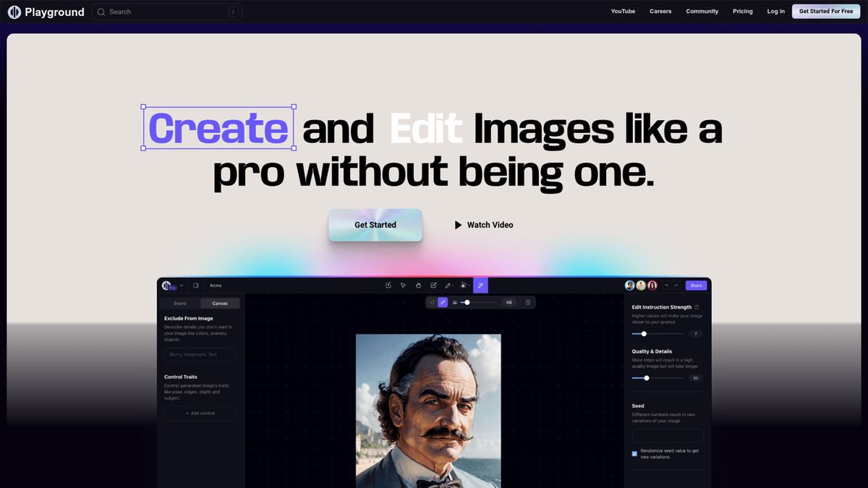Click the Search input field

point(167,12)
